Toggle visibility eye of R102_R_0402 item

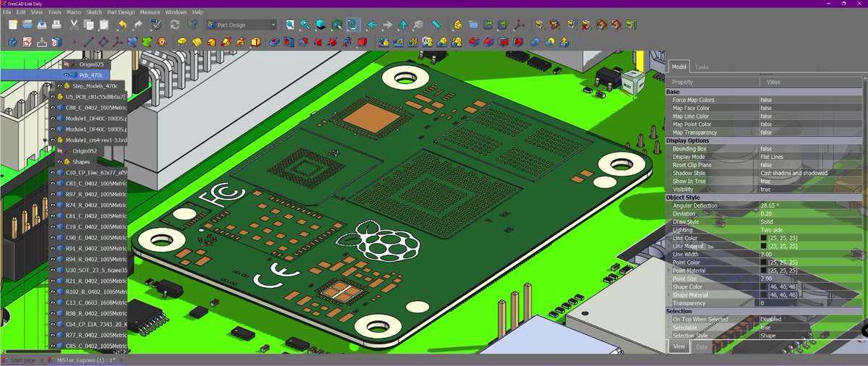52,291
